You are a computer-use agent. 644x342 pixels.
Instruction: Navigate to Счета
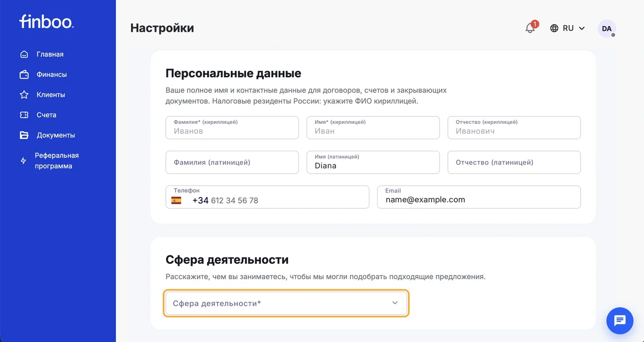pos(46,115)
